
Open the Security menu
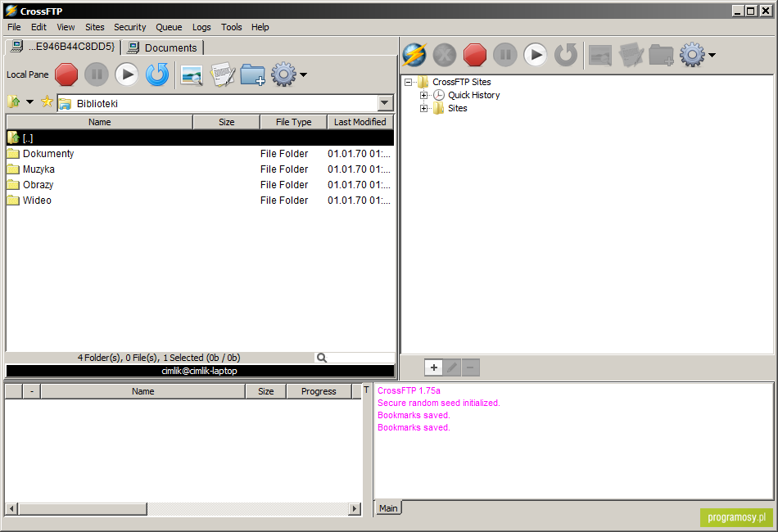click(x=130, y=27)
